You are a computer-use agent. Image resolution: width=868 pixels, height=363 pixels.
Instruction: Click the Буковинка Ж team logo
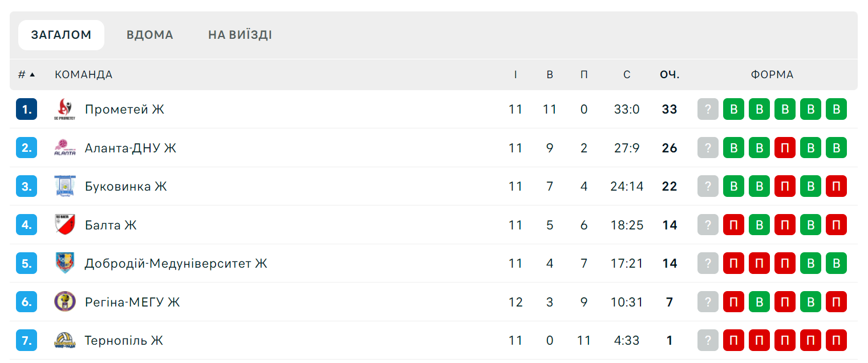coord(64,186)
